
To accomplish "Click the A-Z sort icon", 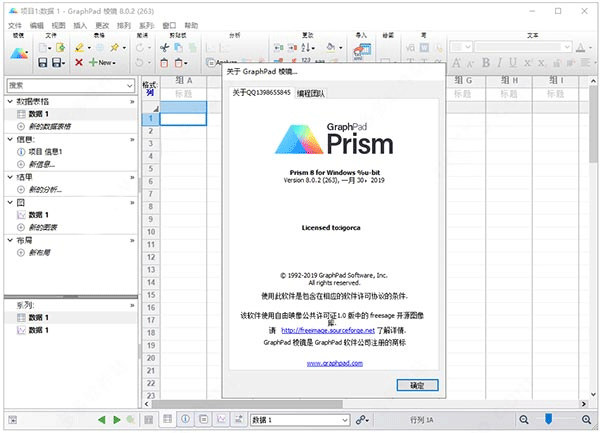I will (x=306, y=47).
